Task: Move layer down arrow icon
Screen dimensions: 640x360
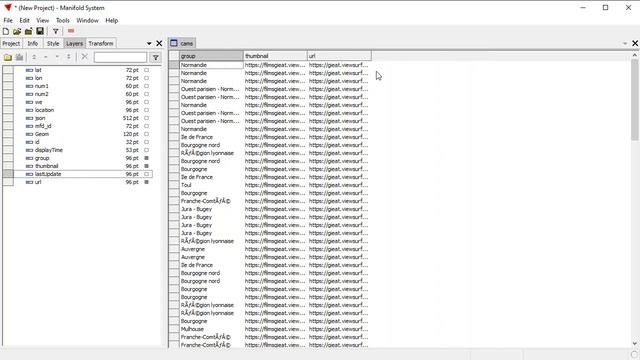Action: pos(57,57)
